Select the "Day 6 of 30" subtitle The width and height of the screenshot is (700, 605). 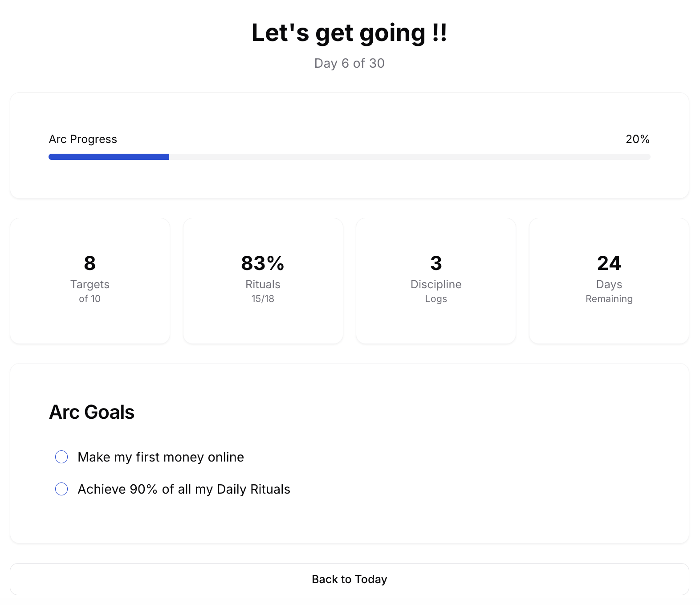[x=349, y=63]
